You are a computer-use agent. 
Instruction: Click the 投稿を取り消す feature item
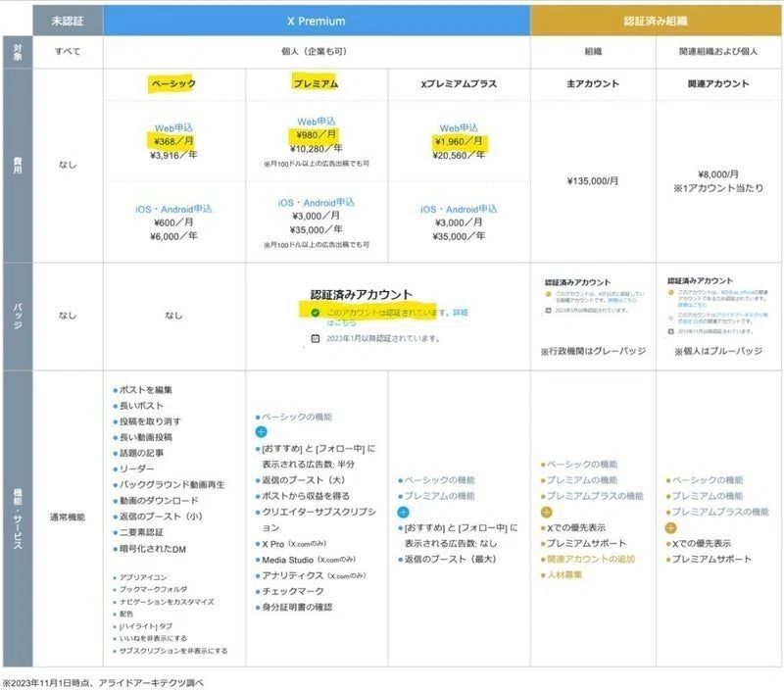coord(150,421)
